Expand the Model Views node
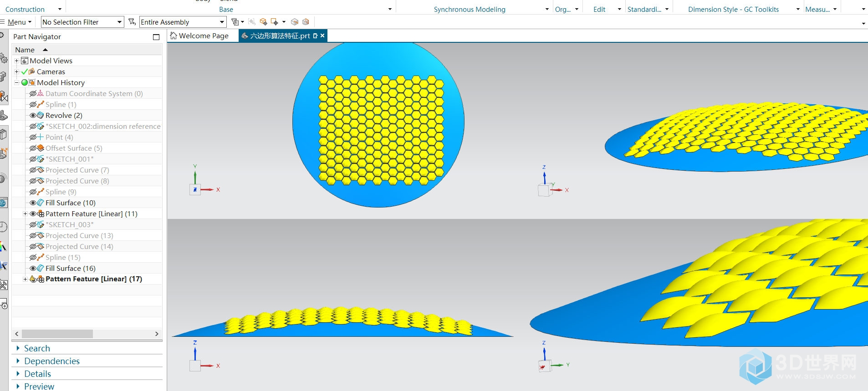Image resolution: width=868 pixels, height=391 pixels. [x=17, y=61]
